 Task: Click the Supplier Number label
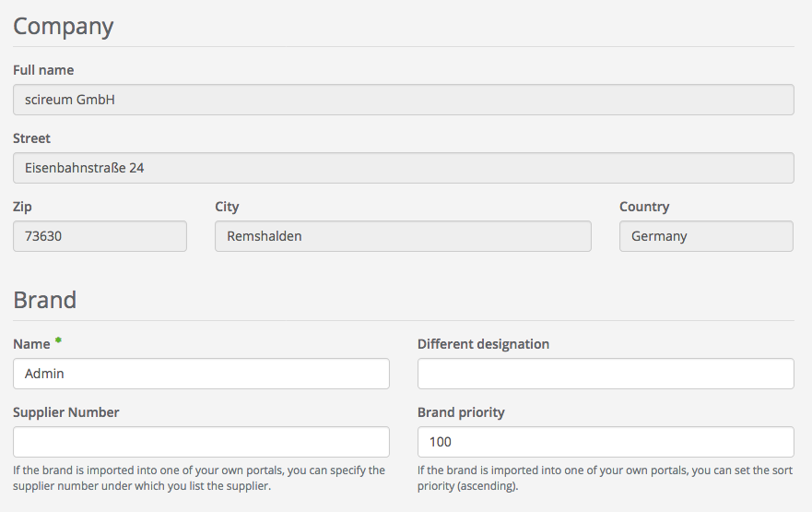66,412
